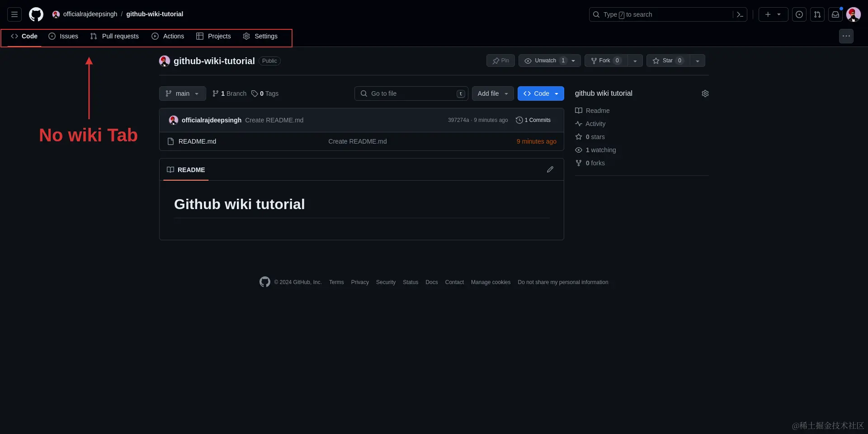Click the commit author name officialrajdeepsingh
This screenshot has height=434, width=868.
[x=212, y=120]
